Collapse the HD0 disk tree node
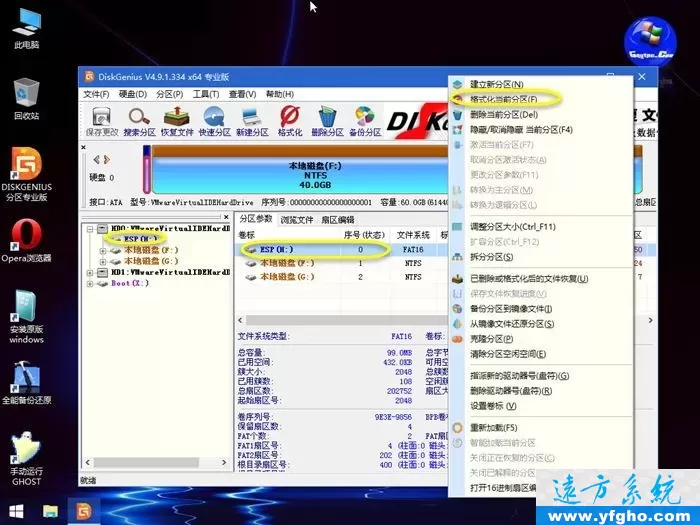Screen dimensions: 700x525 tap(90, 229)
